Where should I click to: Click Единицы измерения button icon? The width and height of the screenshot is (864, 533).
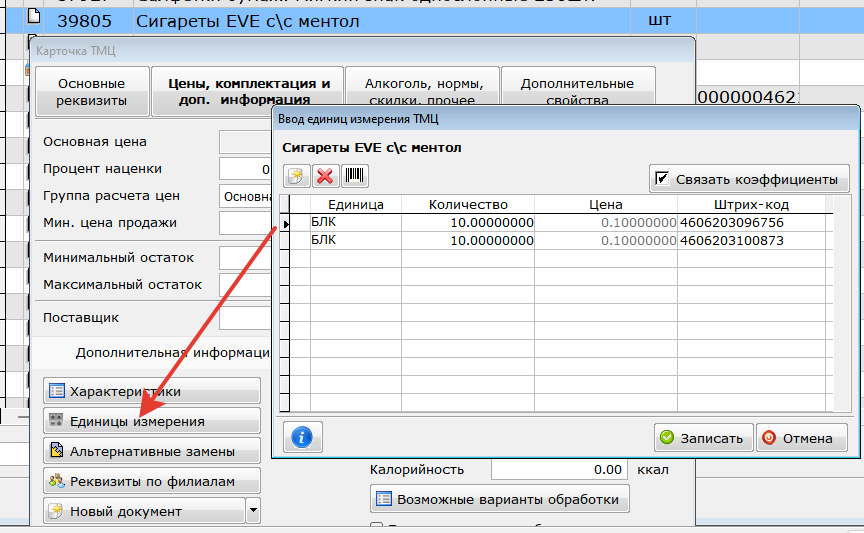56,421
